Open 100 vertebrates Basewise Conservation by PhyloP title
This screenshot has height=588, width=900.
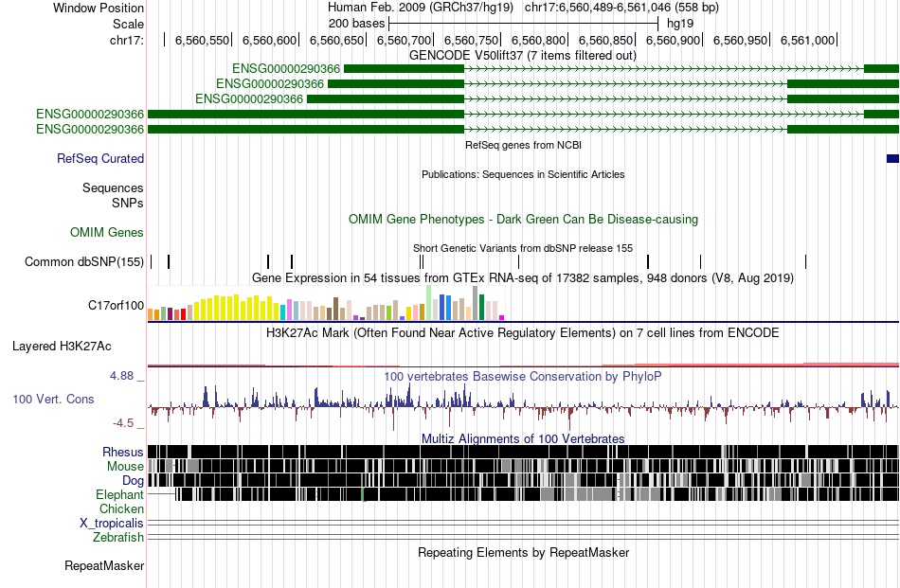522,376
